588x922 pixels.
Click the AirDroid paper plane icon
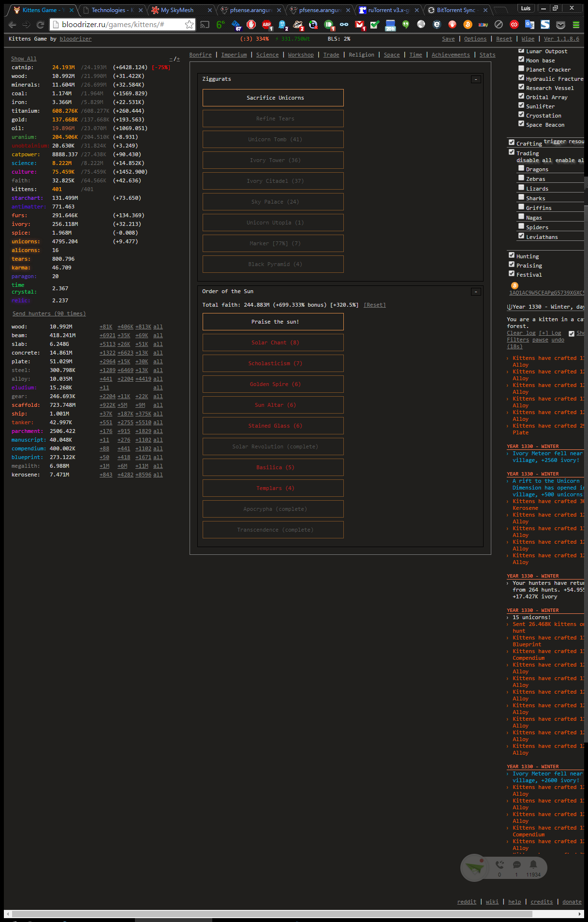click(474, 867)
